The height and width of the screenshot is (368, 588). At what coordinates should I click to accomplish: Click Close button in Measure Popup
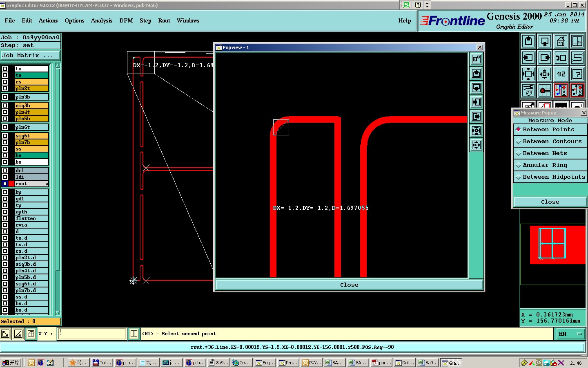[550, 202]
